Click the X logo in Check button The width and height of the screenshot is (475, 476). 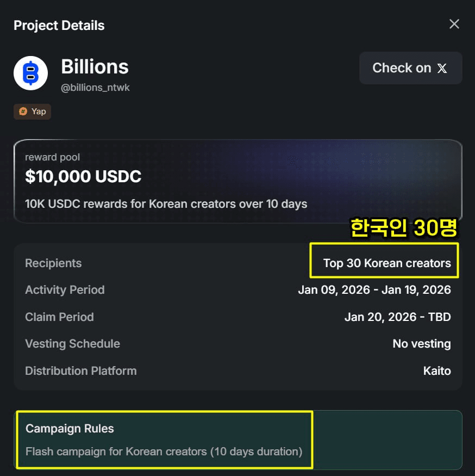[442, 69]
